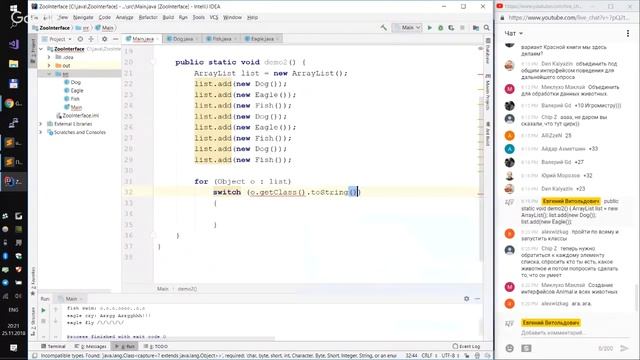Start debugging with the green bug icon
Viewport: 640px width, 360px height.
click(440, 28)
